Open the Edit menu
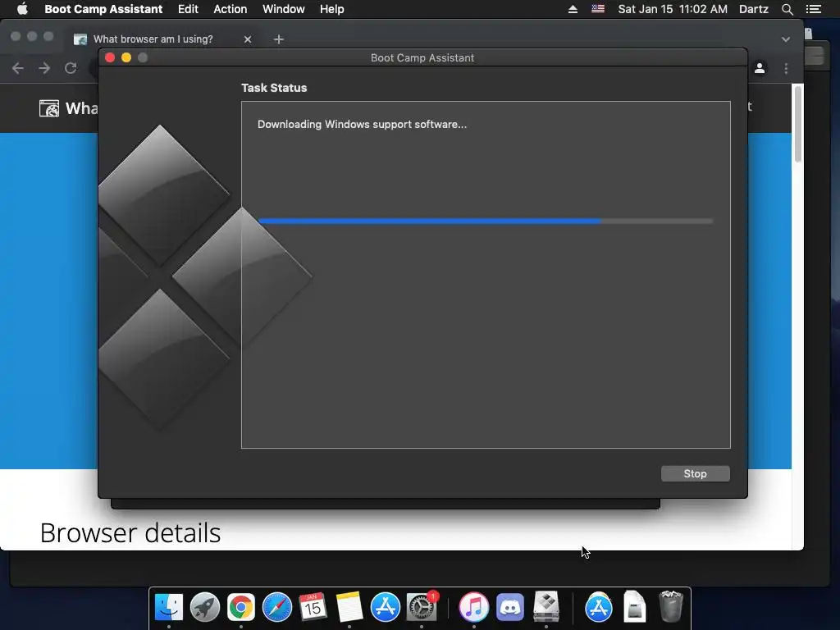Viewport: 840px width, 630px height. click(x=188, y=9)
